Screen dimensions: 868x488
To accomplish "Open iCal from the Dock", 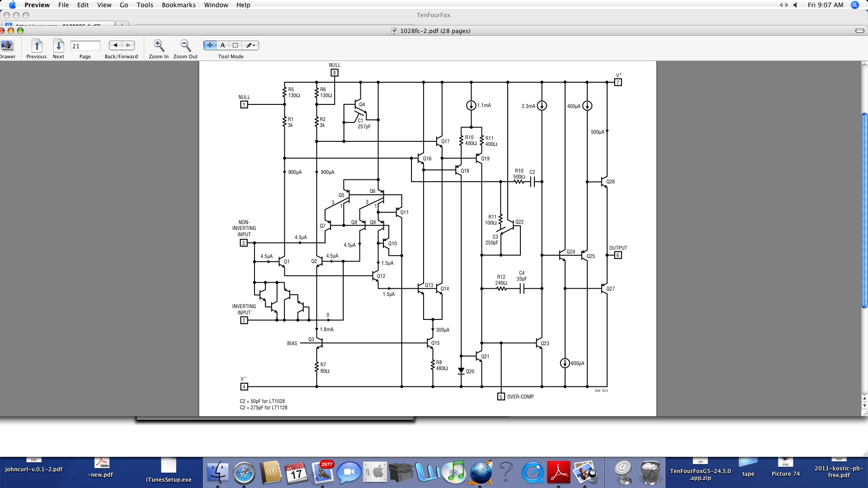I will [x=296, y=473].
